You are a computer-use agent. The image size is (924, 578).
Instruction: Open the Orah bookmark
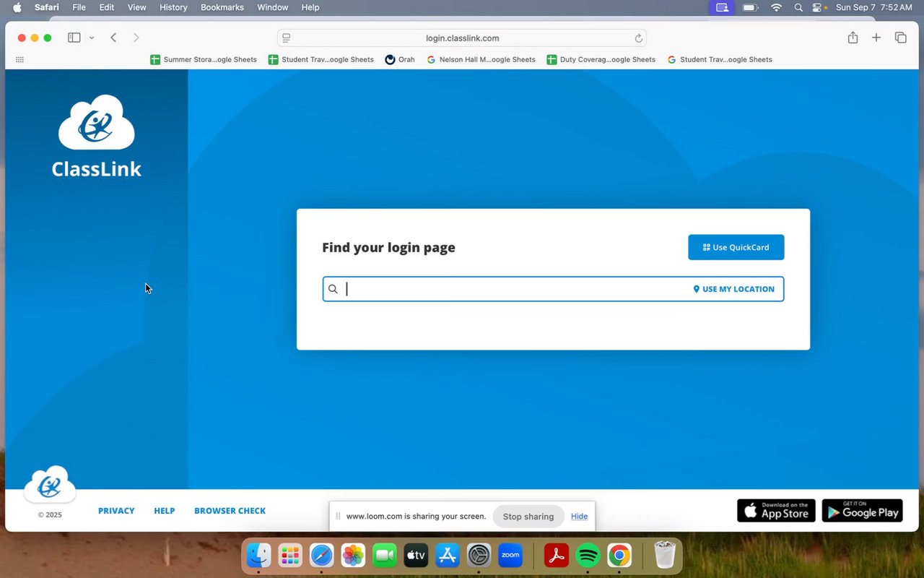click(400, 59)
